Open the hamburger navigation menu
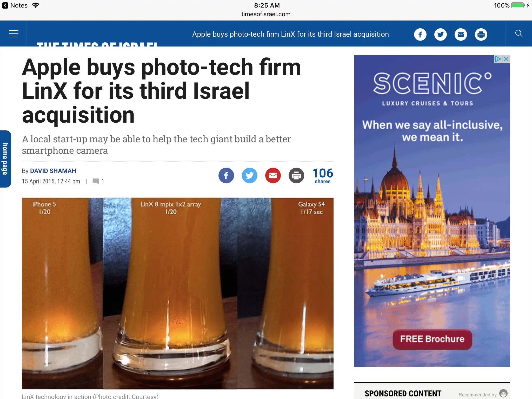Viewport: 532px width, 399px height. [x=14, y=34]
